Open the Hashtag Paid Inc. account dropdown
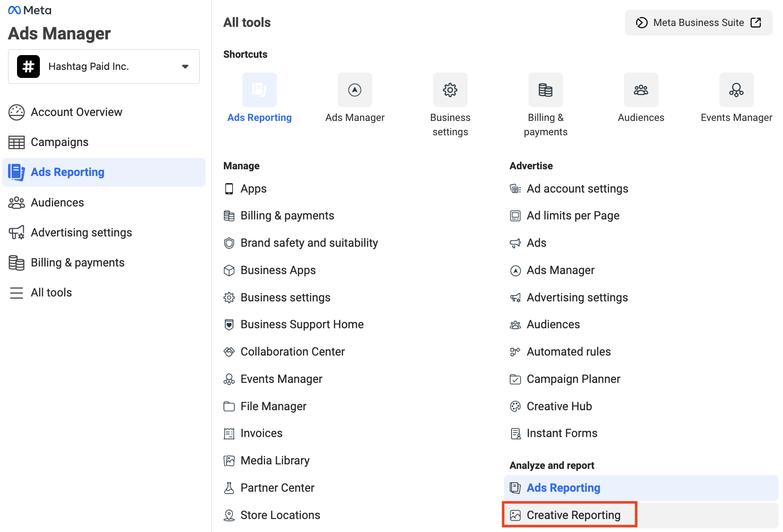The image size is (783, 532). pyautogui.click(x=104, y=66)
